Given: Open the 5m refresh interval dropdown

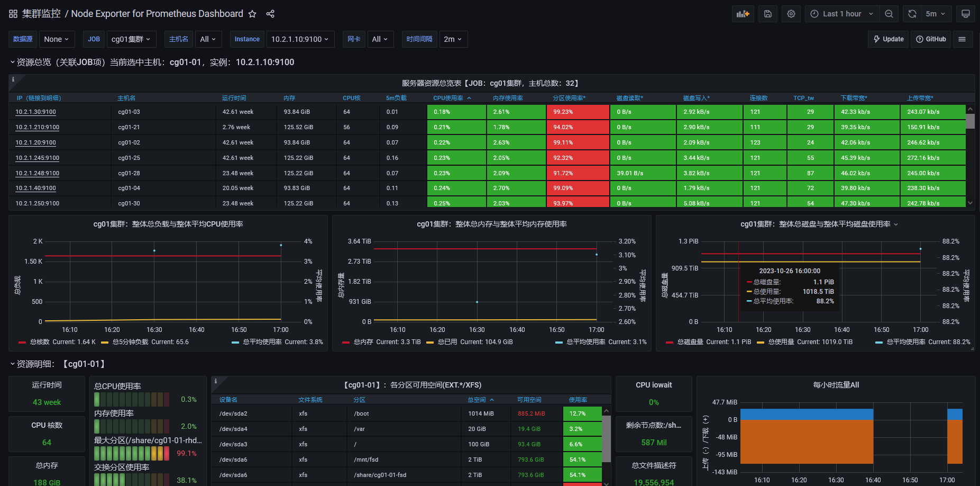Looking at the screenshot, I should coord(936,14).
